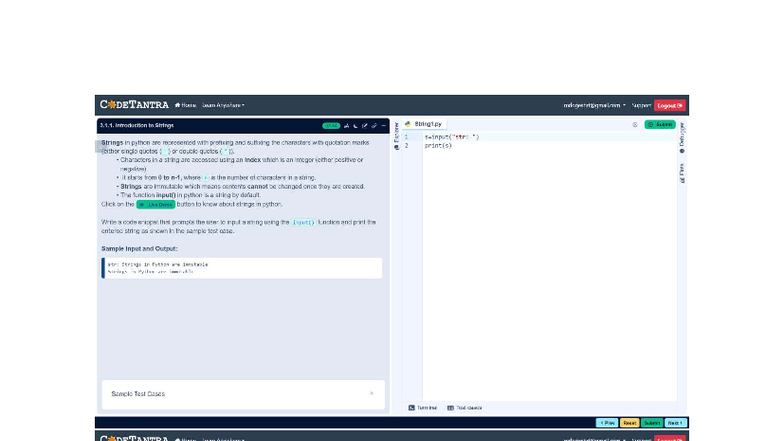Open the Terminal panel
Viewport: 784px width, 441px height.
click(423, 408)
